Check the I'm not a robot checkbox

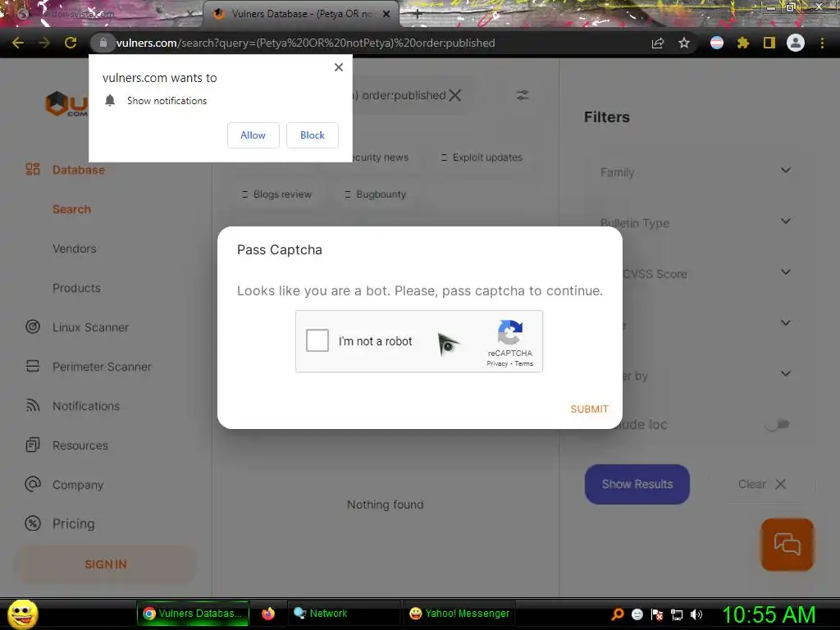317,340
